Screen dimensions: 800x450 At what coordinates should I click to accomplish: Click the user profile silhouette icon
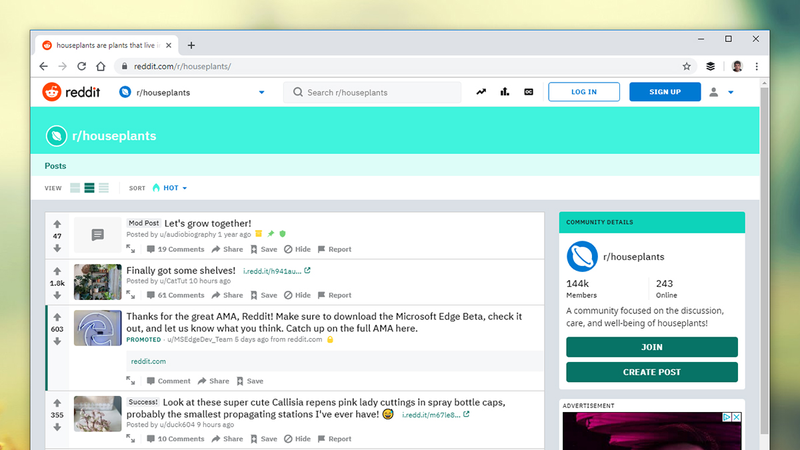click(713, 92)
